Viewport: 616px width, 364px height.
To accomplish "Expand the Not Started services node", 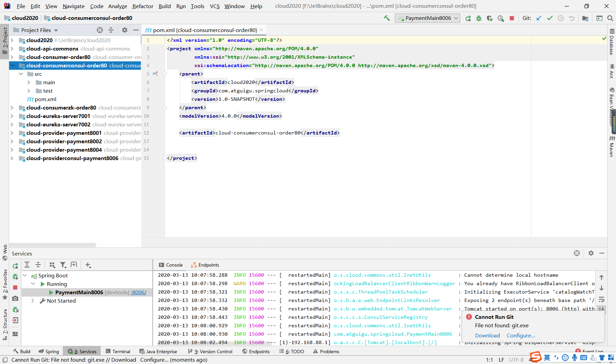I will pyautogui.click(x=33, y=301).
